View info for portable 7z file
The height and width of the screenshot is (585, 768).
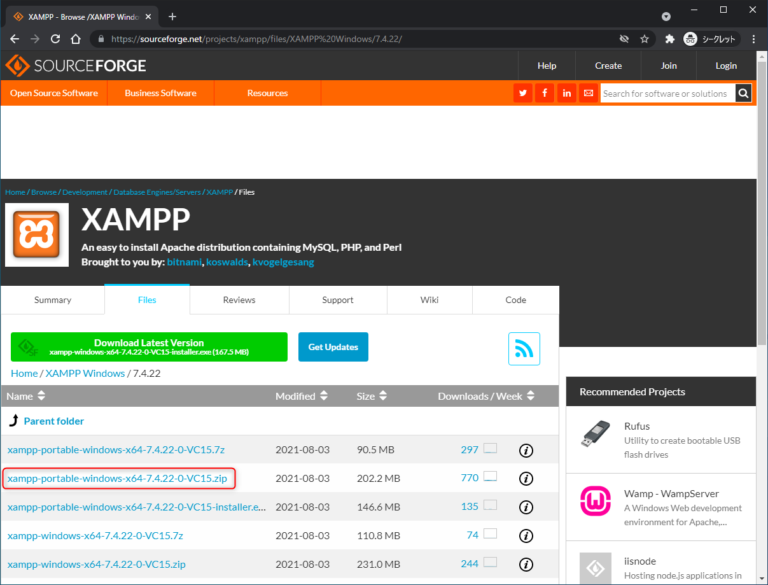tap(526, 450)
